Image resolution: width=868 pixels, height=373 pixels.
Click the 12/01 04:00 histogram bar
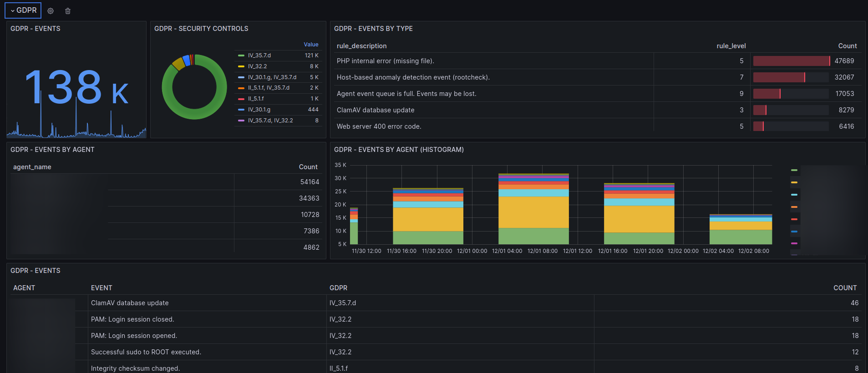point(533,209)
